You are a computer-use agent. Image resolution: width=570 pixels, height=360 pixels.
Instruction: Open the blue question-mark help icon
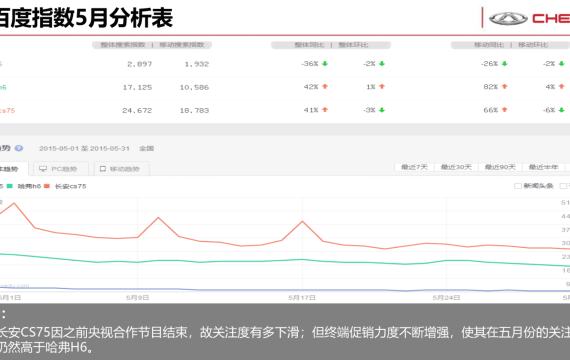click(19, 148)
